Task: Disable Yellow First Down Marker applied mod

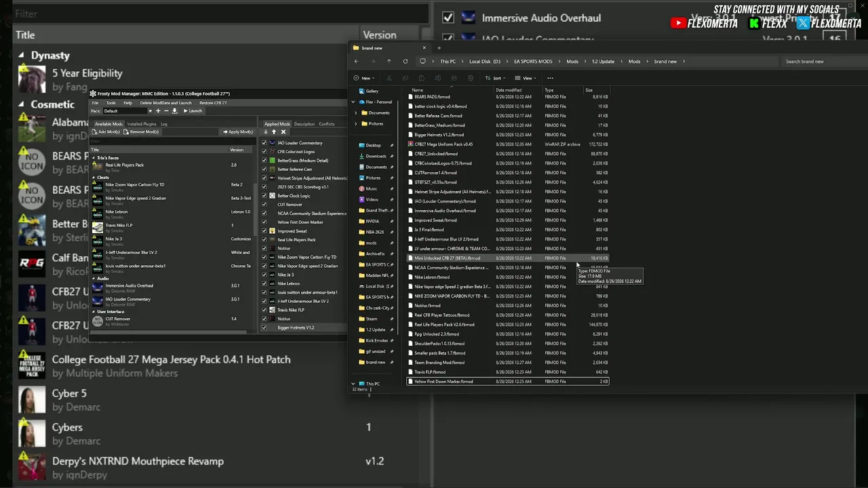Action: (264, 222)
